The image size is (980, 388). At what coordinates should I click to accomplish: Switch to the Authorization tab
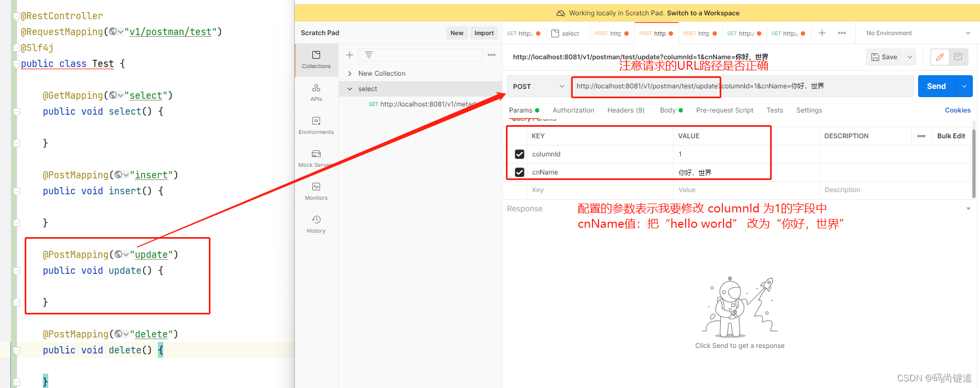[573, 110]
